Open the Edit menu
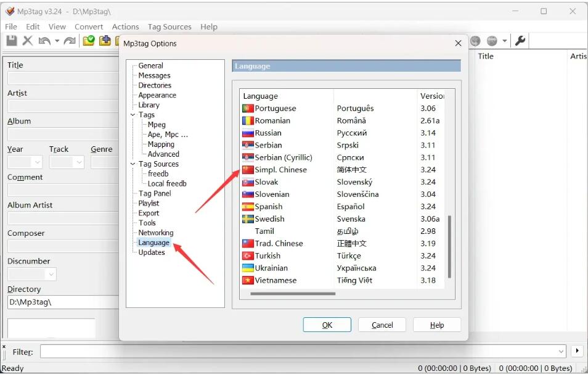Viewport: 588px width, 374px height. (33, 27)
